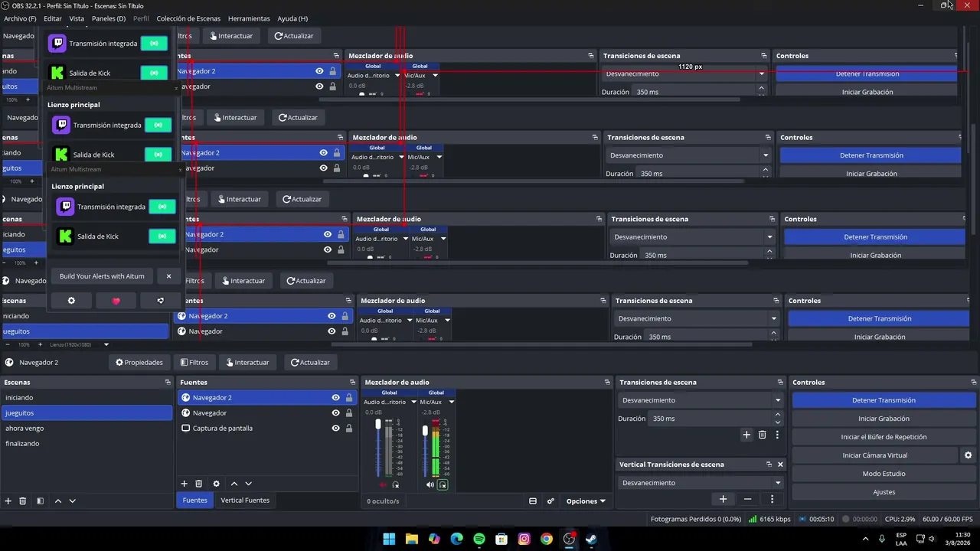Image resolution: width=980 pixels, height=551 pixels.
Task: Decrease transition duration with down arrow
Action: [778, 422]
